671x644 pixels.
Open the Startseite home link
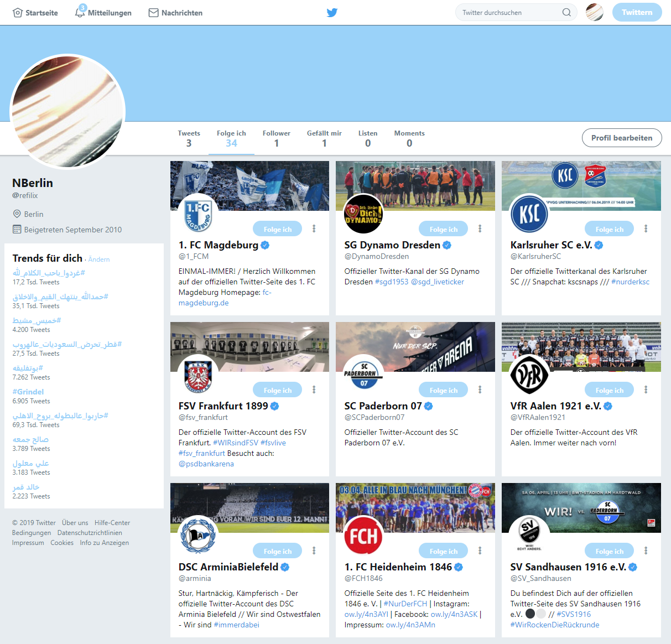35,13
